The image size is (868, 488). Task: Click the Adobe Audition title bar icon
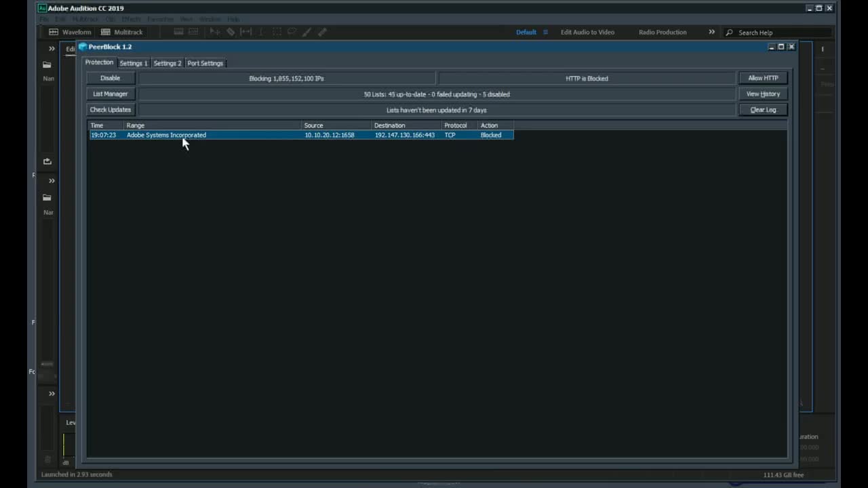click(42, 8)
